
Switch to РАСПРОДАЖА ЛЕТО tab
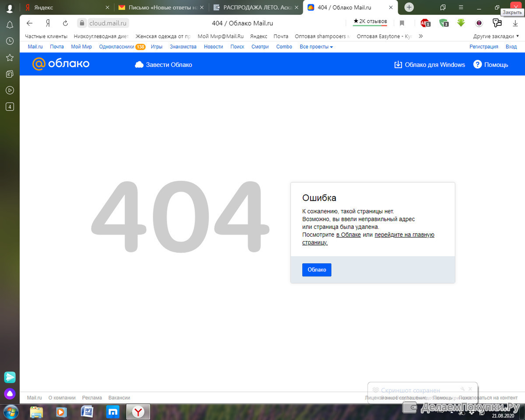(x=256, y=7)
